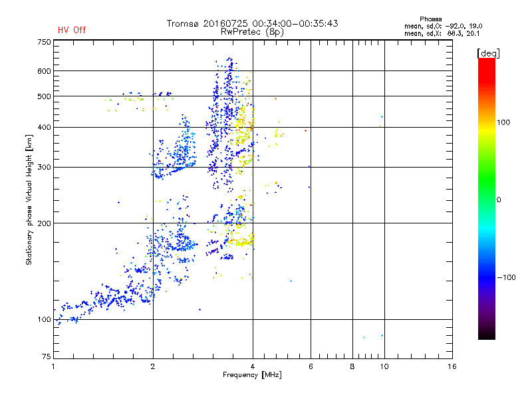This screenshot has height=399, width=532.
Task: Click the y-axis '750' tick label
Action: pyautogui.click(x=44, y=42)
